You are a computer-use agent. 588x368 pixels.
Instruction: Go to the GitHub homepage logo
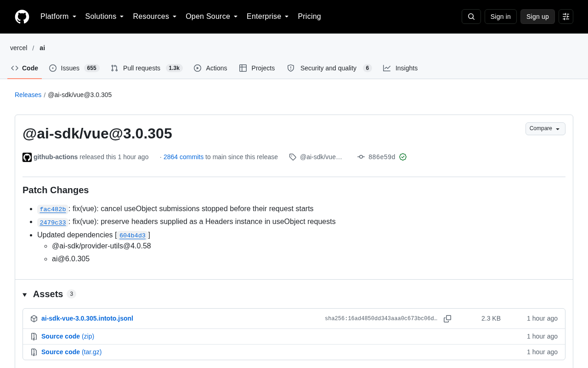click(22, 17)
